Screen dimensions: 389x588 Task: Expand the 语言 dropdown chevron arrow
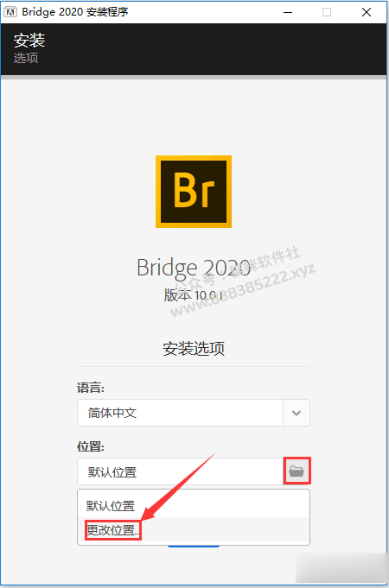point(297,413)
